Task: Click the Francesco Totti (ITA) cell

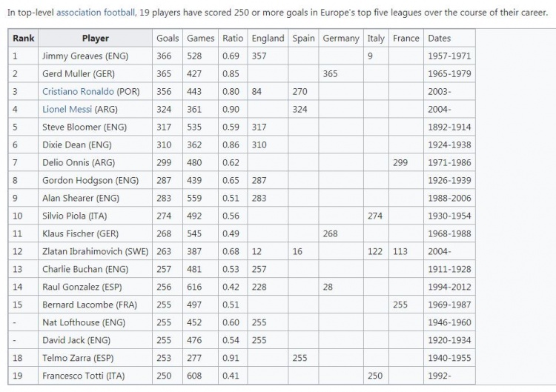Action: pos(96,376)
